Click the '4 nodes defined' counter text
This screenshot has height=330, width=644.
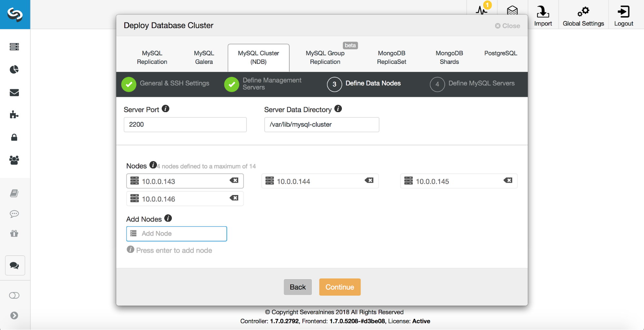pos(207,166)
